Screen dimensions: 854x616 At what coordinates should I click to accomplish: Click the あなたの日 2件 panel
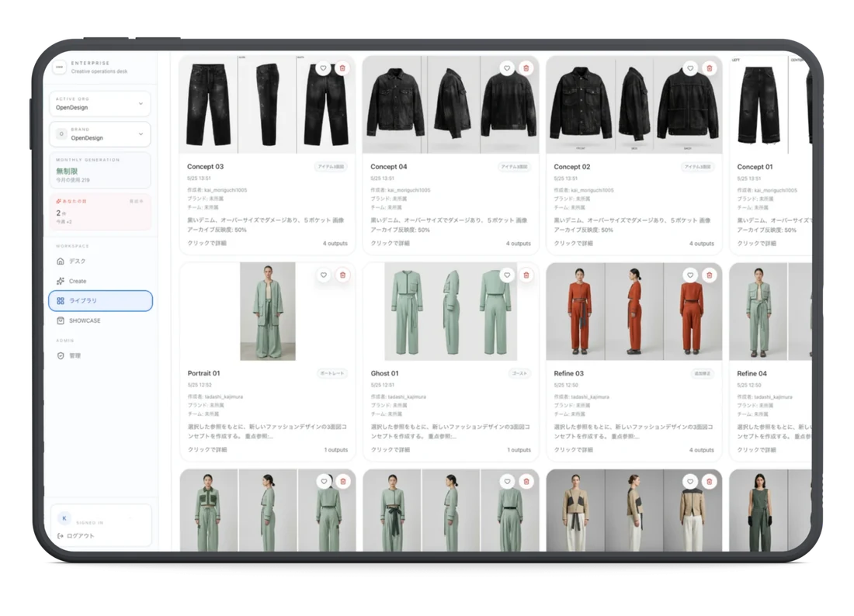pos(100,212)
